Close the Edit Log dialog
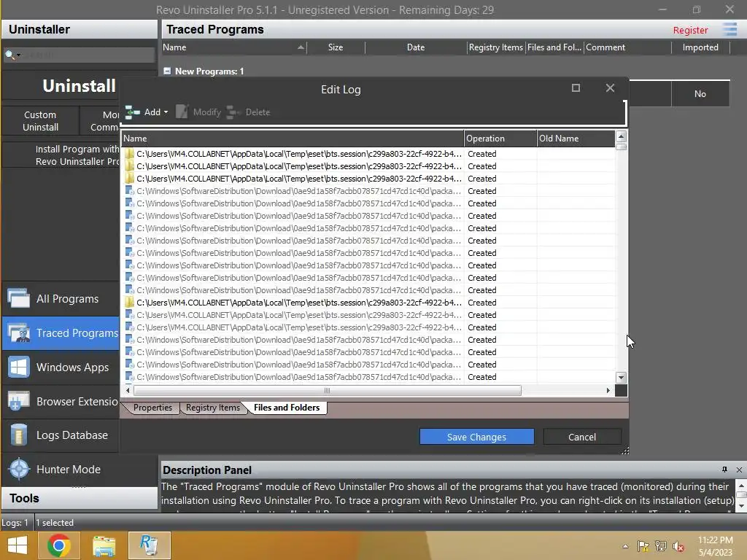Screen dimensions: 747x560 (610, 88)
